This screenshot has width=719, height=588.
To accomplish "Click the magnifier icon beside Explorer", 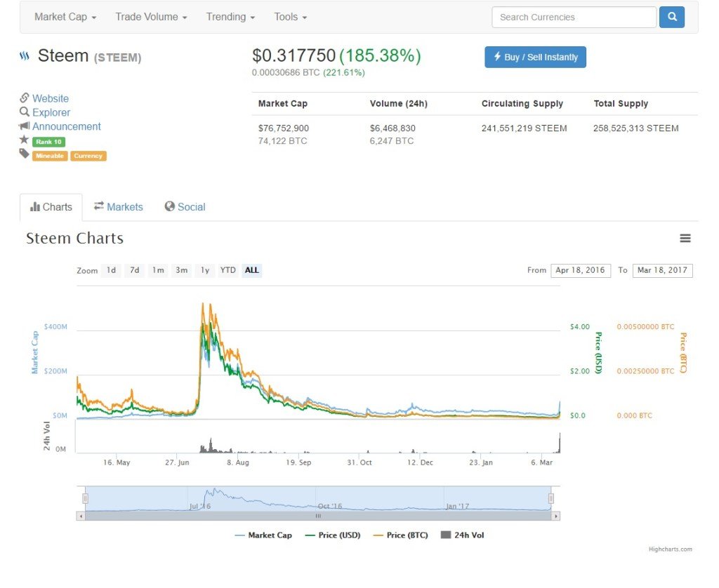I will (25, 112).
